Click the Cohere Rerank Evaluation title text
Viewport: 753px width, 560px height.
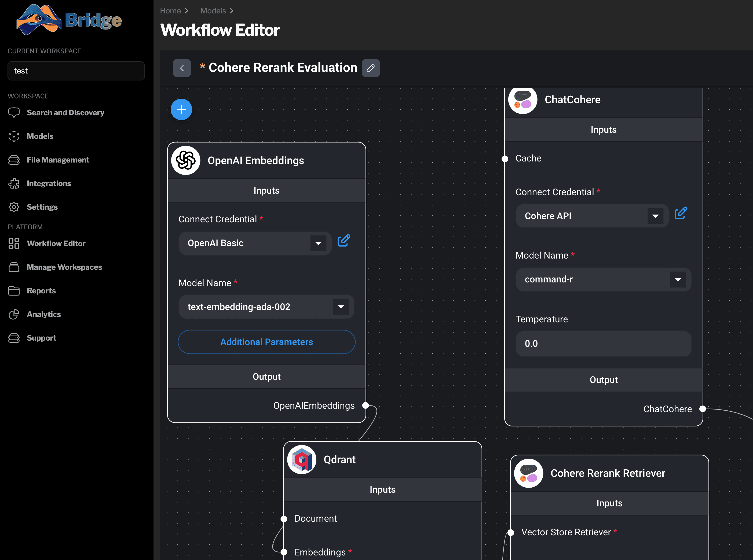click(x=283, y=68)
